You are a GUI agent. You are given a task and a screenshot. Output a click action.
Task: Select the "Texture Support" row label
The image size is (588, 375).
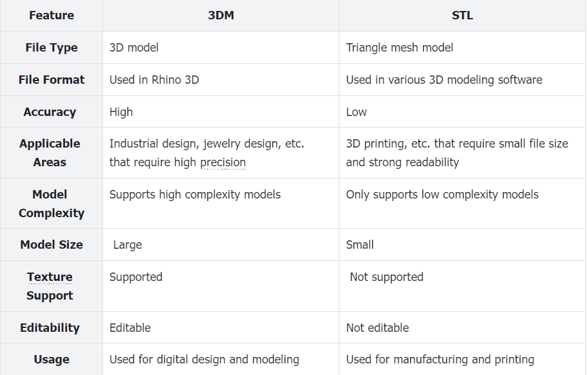point(52,286)
